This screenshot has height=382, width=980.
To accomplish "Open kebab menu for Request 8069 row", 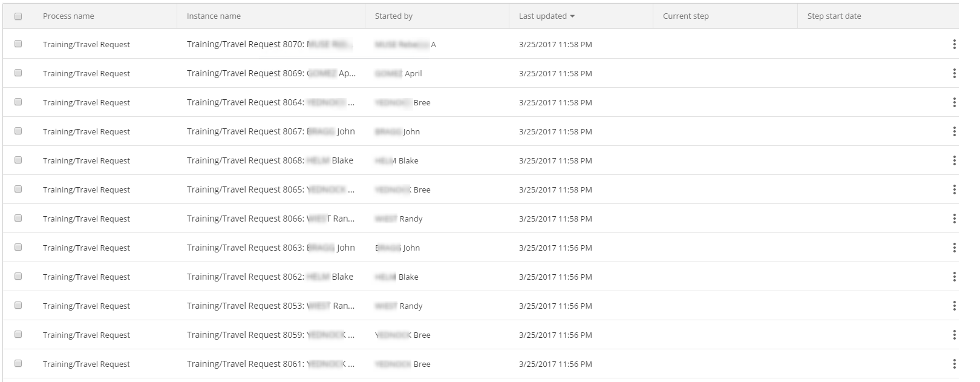I will click(x=954, y=73).
